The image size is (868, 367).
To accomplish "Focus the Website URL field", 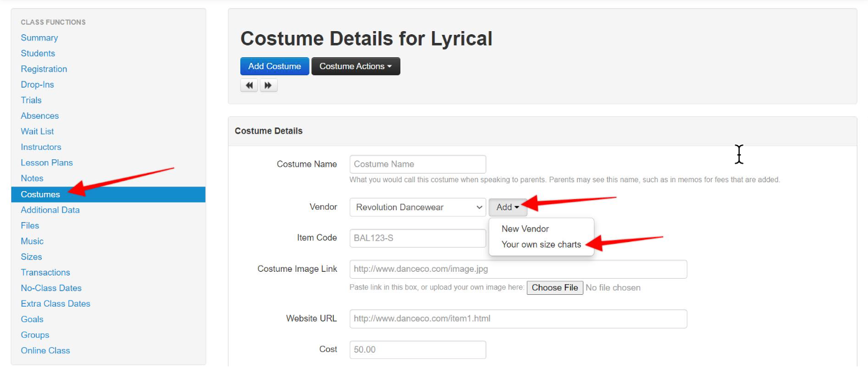I will pyautogui.click(x=518, y=318).
